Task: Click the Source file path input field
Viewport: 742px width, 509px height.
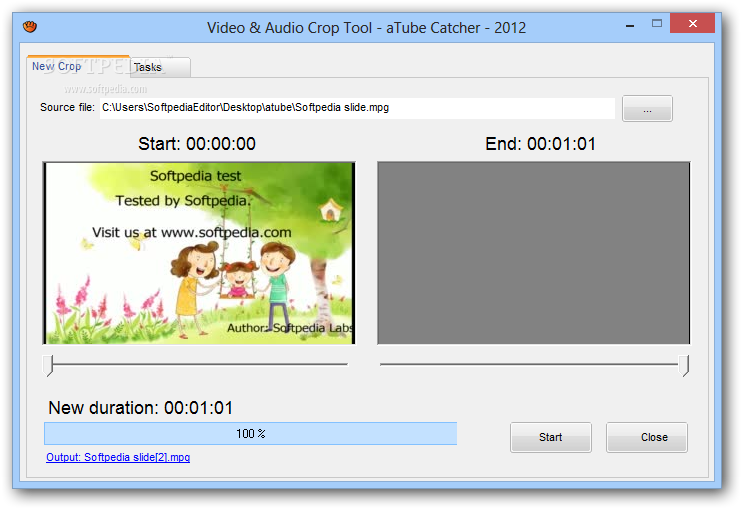Action: [x=357, y=108]
